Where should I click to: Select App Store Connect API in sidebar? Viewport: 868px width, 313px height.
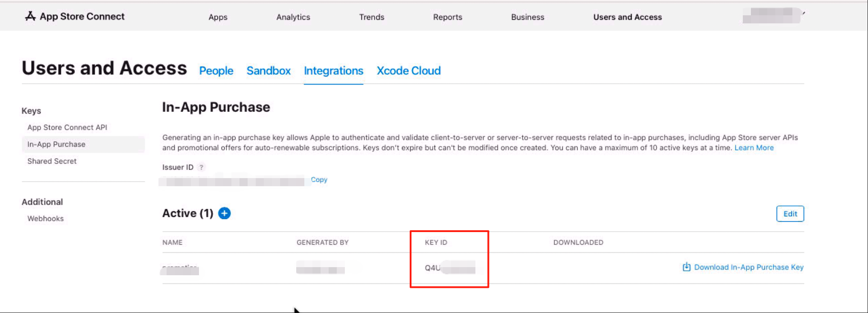[x=67, y=127]
